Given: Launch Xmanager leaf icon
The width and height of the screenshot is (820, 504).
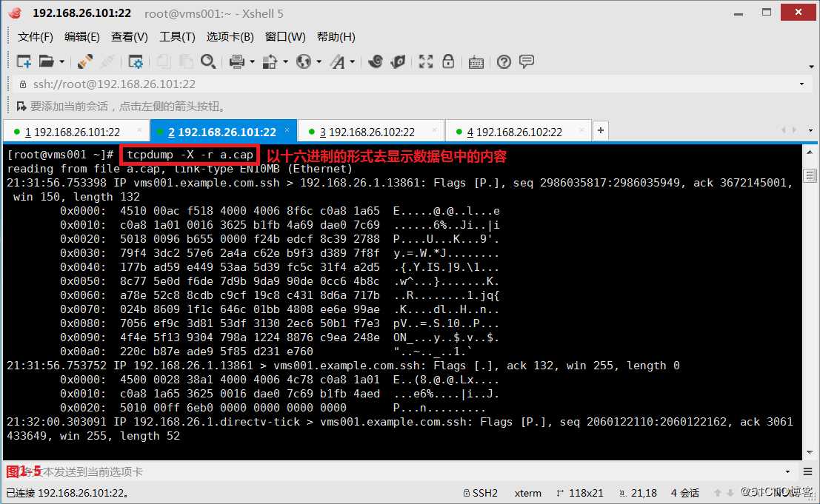Looking at the screenshot, I should click(x=398, y=61).
